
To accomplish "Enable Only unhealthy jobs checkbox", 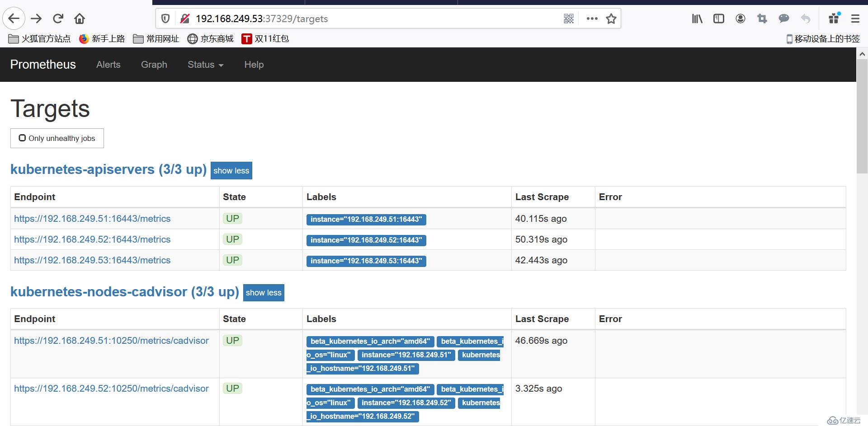I will click(x=22, y=138).
